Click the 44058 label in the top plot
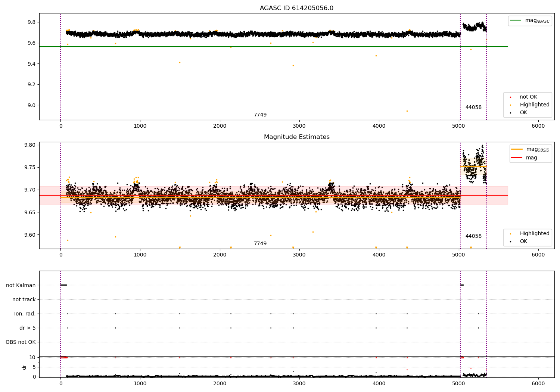The height and width of the screenshot is (392, 560). coord(473,108)
